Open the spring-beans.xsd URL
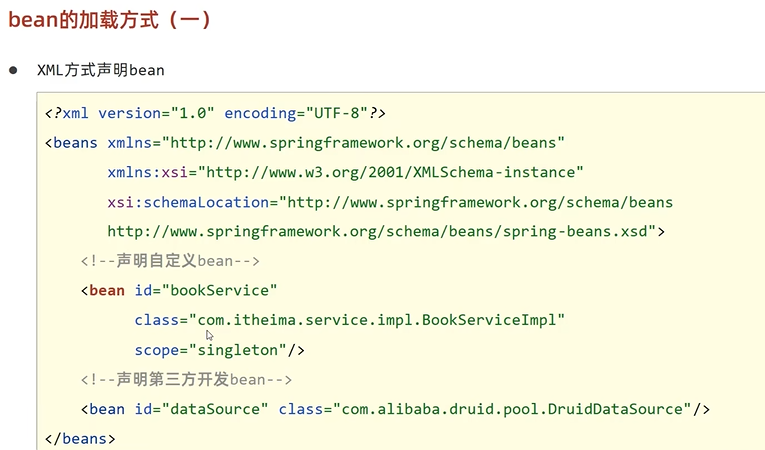Viewport: 765px width, 450px height. coord(382,231)
